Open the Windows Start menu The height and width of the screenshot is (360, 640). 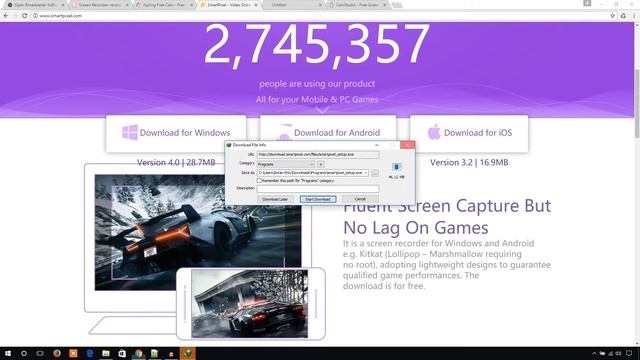(8, 353)
